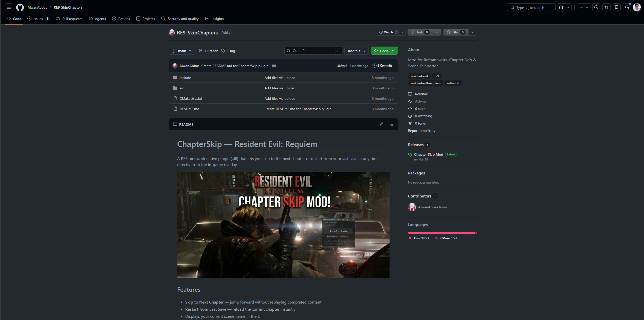Open the main branch selector dropdown
Screen dimensions: 644x320
[182, 51]
